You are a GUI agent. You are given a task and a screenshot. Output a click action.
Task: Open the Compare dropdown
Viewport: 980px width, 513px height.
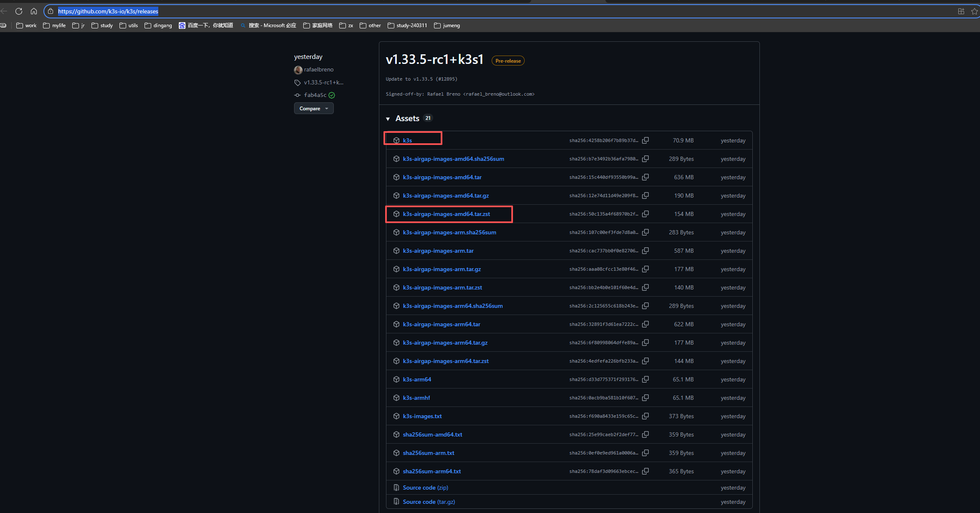pos(314,109)
